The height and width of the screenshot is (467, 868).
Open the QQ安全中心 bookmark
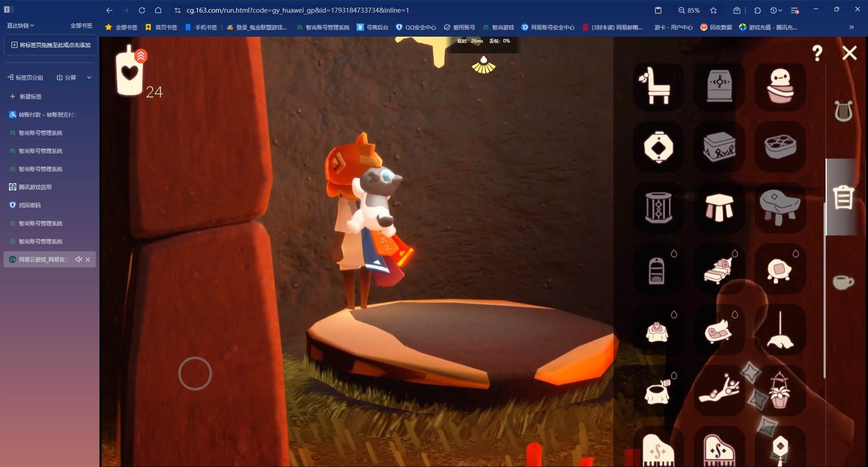[x=416, y=27]
